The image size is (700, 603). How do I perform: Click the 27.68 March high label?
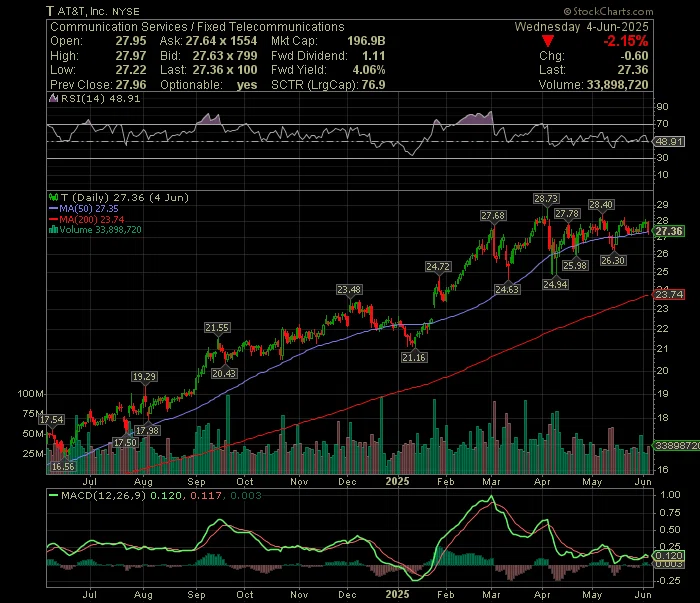click(x=493, y=216)
